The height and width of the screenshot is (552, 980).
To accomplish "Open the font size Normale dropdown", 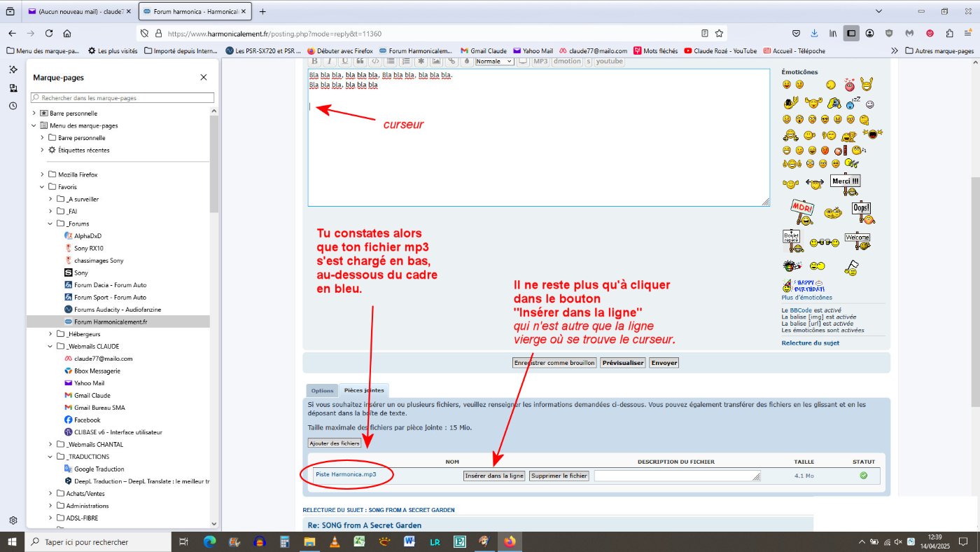I will (x=494, y=61).
